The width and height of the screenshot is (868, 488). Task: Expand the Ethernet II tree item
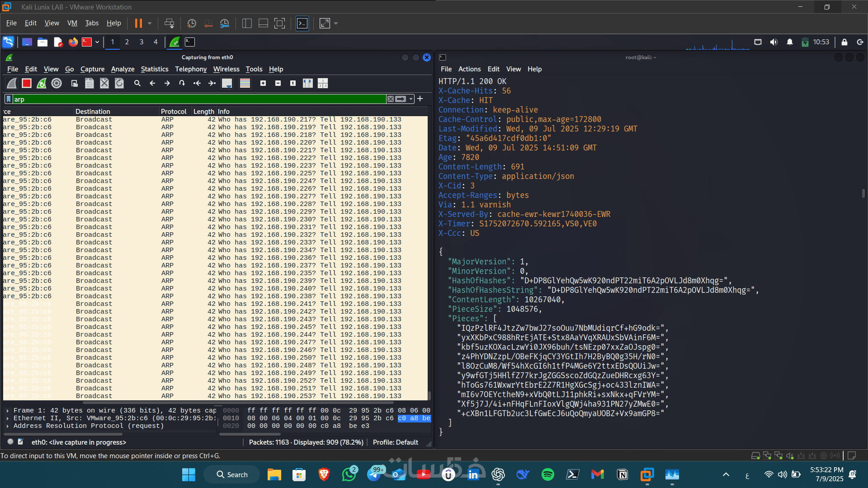[x=8, y=418]
